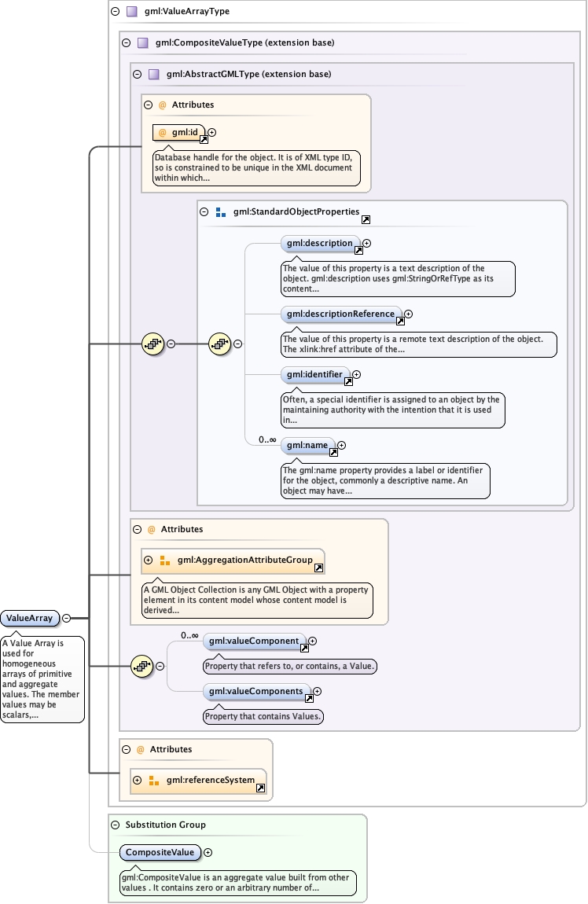Image resolution: width=588 pixels, height=904 pixels.
Task: Select the gml:identifier element
Action: (314, 375)
